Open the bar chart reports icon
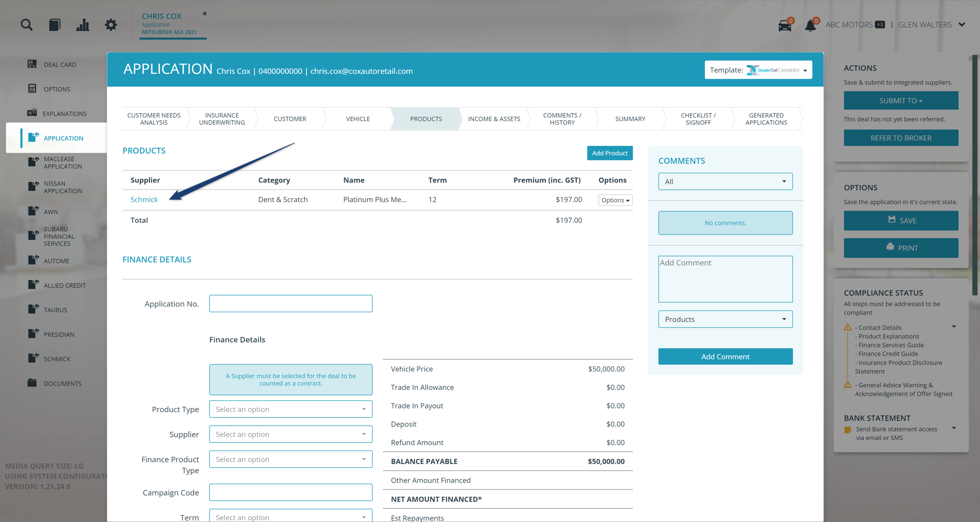Screen dimensions: 980x522 point(83,24)
